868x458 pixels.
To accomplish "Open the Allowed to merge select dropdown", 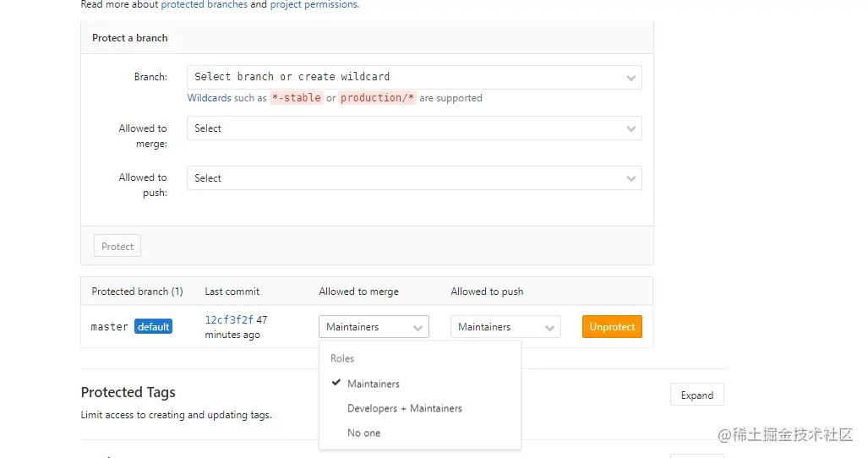I will [x=413, y=128].
